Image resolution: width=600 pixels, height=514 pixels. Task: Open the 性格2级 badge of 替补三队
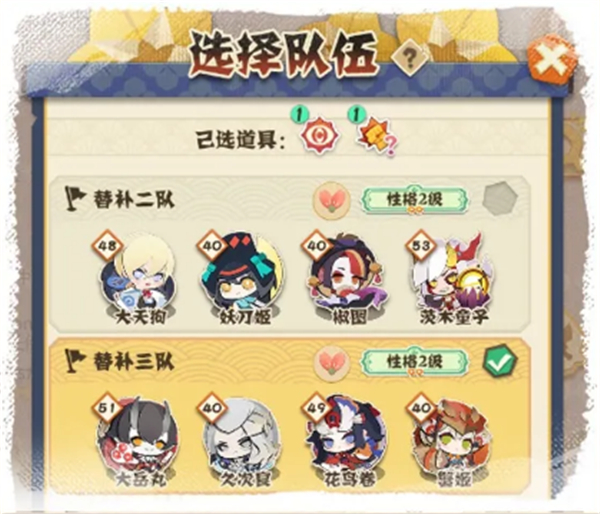tap(415, 362)
